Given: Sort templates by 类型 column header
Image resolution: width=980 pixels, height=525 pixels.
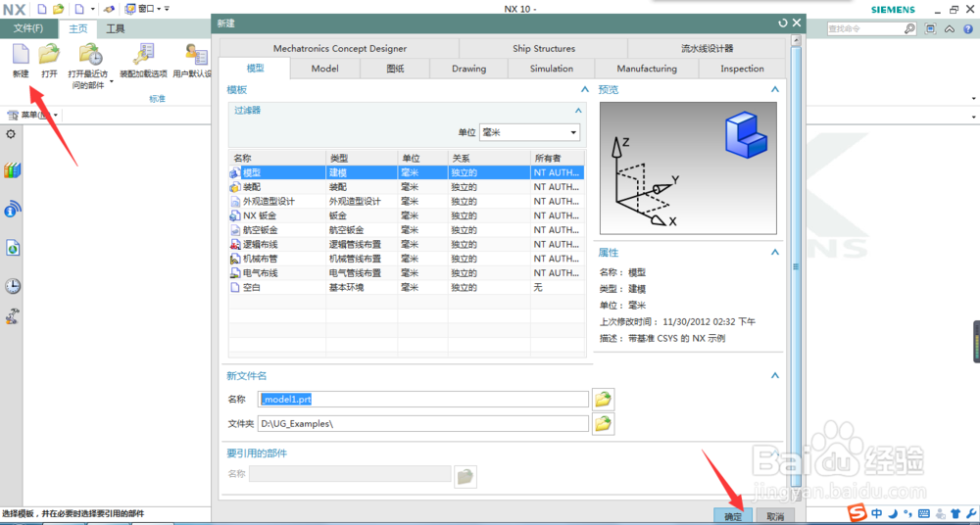Looking at the screenshot, I should tap(362, 158).
